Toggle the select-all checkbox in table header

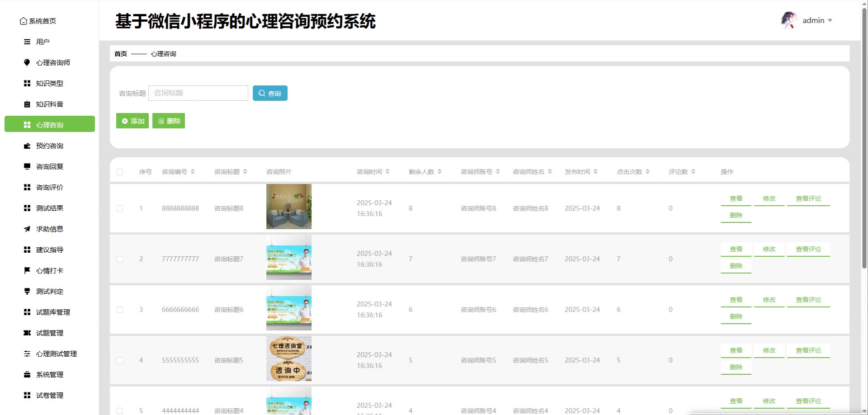[x=120, y=172]
